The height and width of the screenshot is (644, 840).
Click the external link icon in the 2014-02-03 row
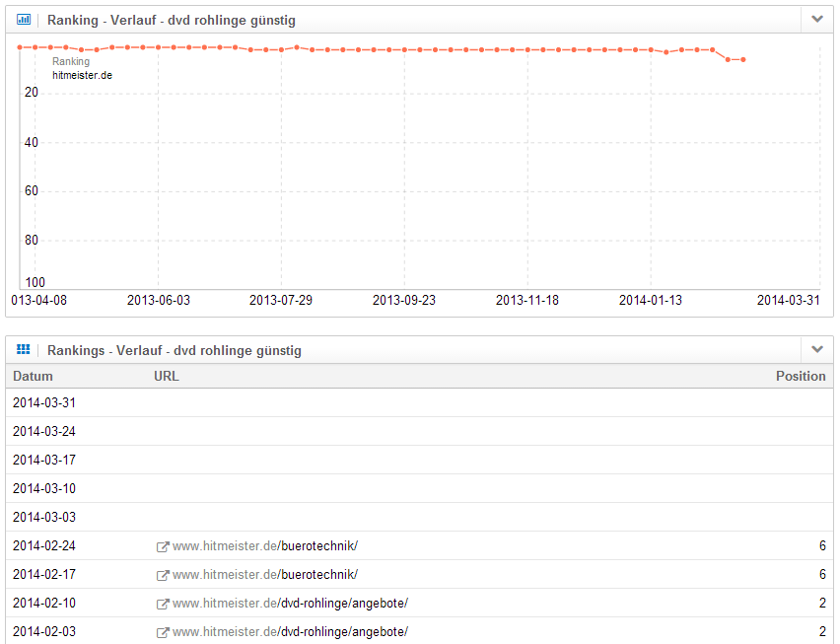163,632
